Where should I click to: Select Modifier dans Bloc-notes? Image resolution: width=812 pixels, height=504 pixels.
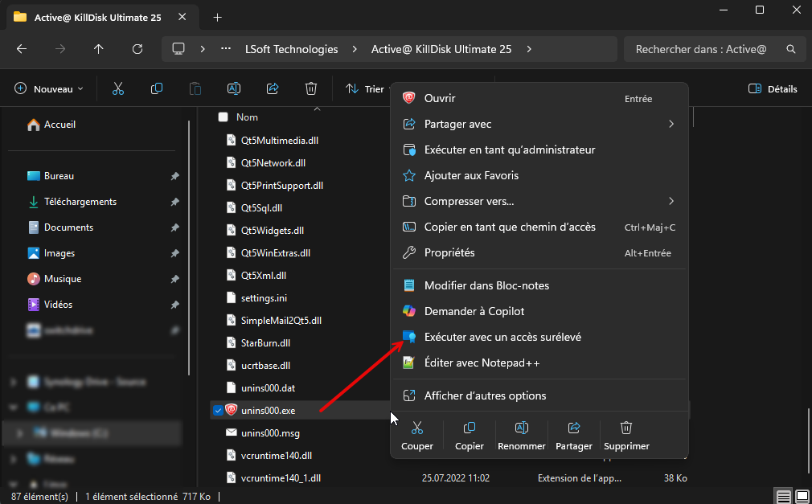point(539,285)
